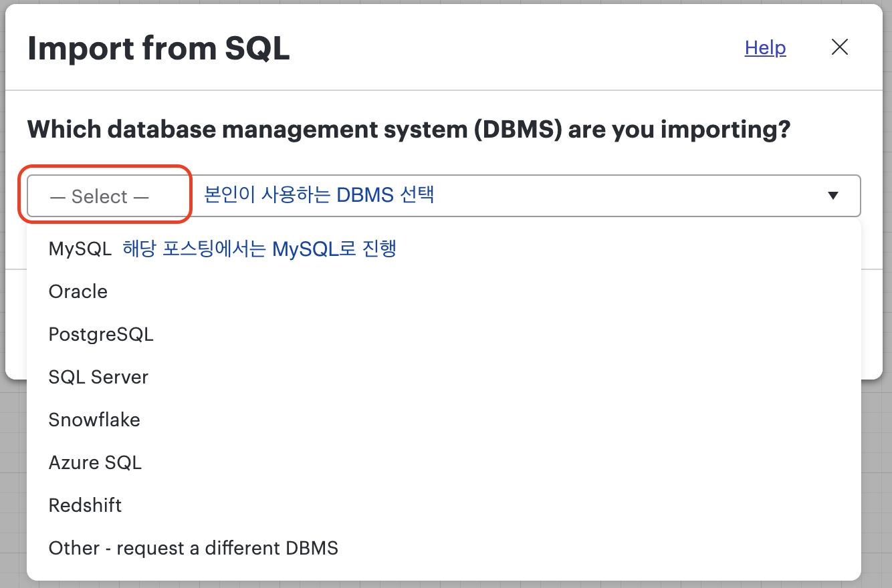Click the red highlighted box around Select
This screenshot has height=588, width=892.
pos(106,194)
